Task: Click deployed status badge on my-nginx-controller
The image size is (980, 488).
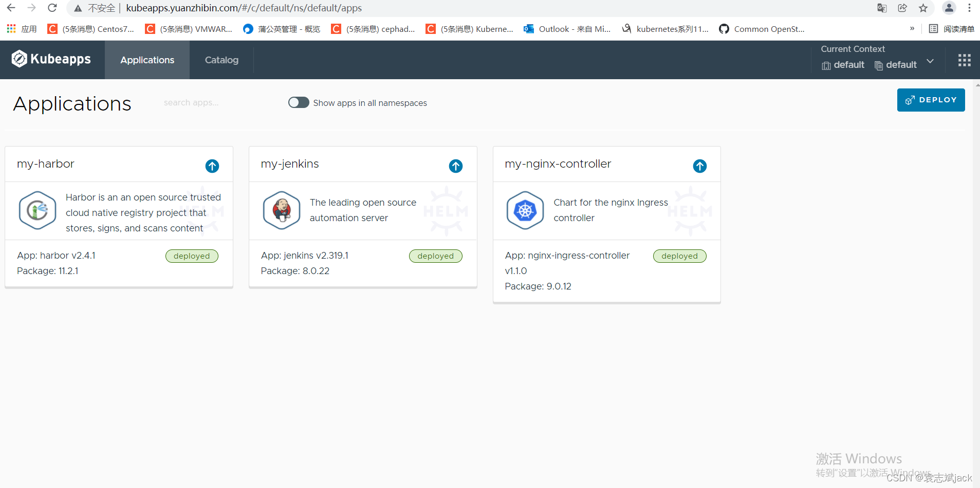Action: pos(679,256)
